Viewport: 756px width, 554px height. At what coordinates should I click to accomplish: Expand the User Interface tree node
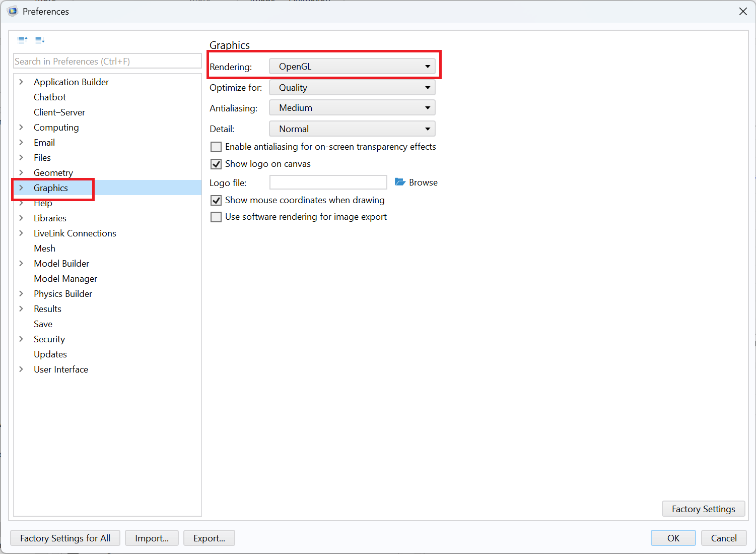tap(21, 369)
